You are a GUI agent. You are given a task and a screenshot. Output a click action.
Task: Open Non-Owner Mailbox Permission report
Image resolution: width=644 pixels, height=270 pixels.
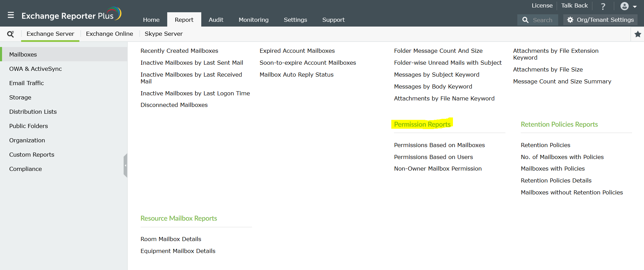tap(438, 169)
